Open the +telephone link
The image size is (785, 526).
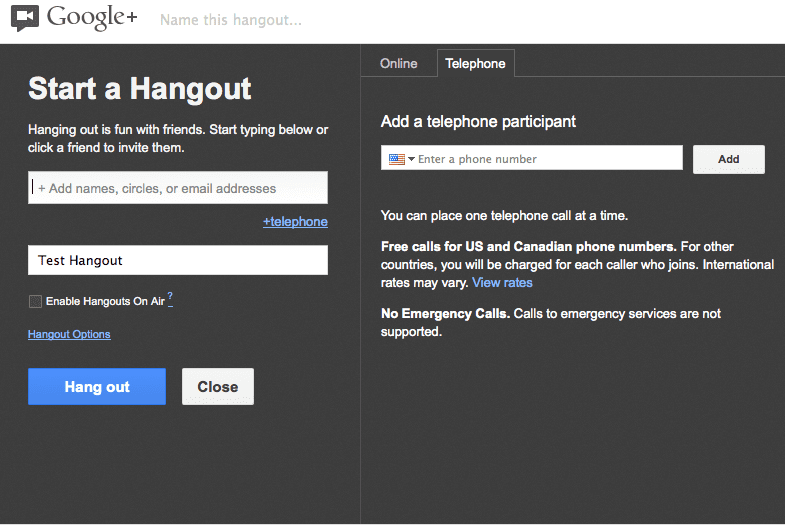point(295,221)
